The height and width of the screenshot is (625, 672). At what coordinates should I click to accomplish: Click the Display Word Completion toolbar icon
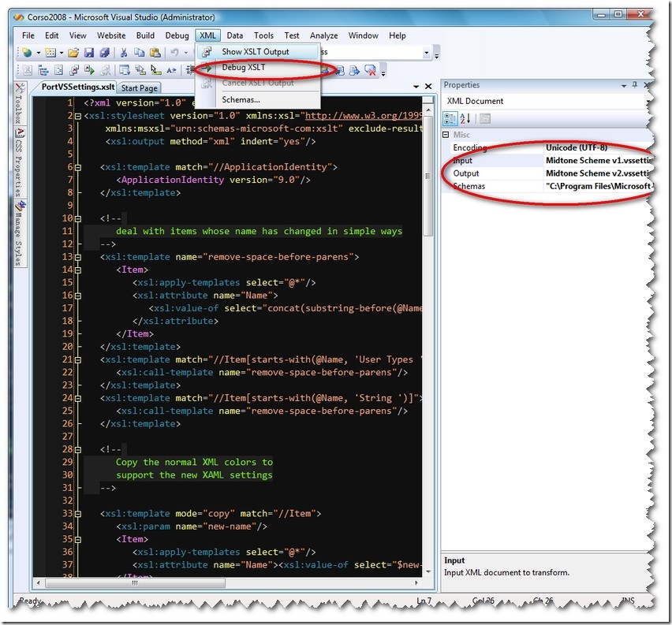[171, 70]
